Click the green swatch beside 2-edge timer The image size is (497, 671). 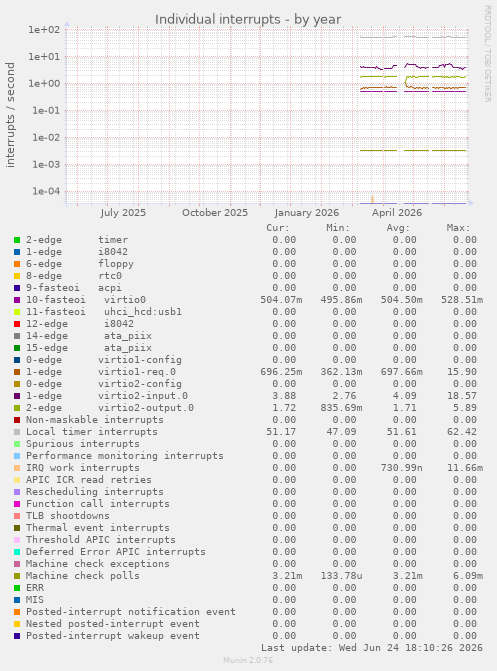17,240
